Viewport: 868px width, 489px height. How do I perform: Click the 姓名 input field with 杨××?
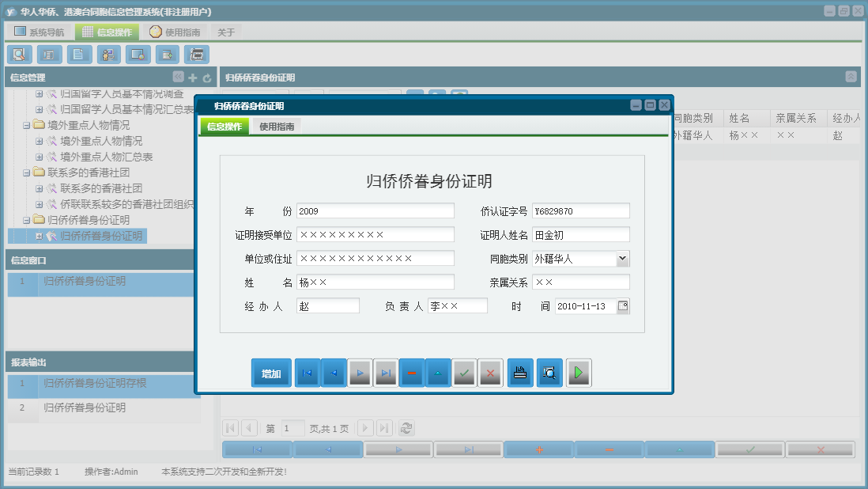point(376,282)
